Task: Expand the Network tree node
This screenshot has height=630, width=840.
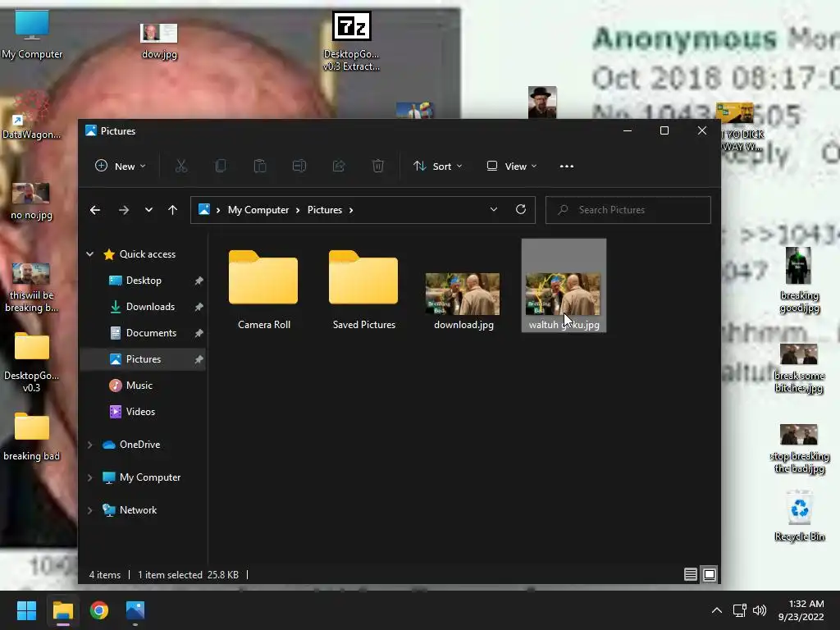Action: pos(90,510)
